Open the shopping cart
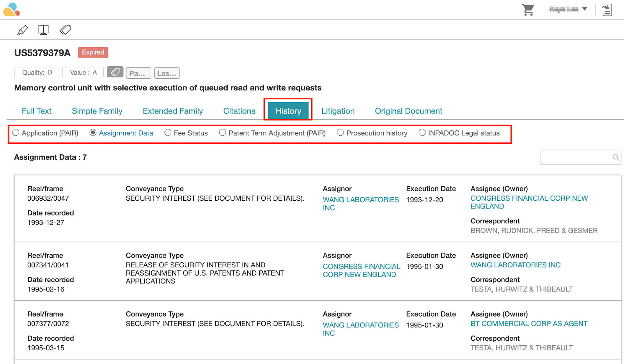This screenshot has height=364, width=624. click(528, 10)
